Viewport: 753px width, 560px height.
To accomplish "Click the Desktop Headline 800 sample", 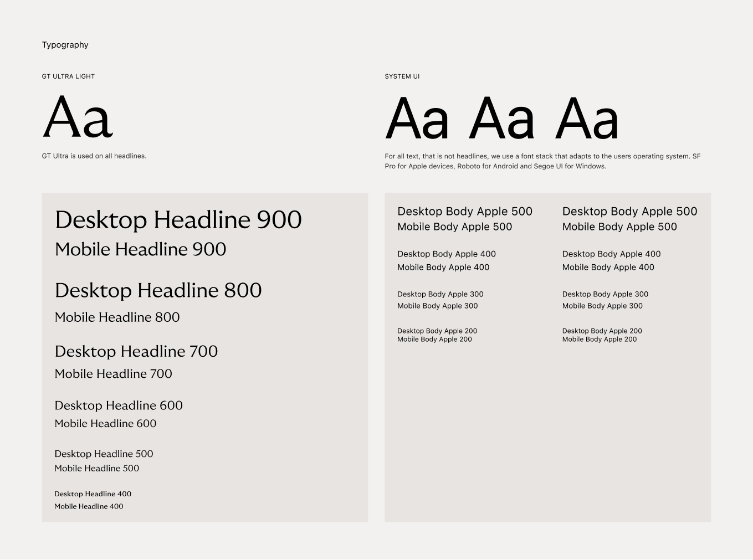I will (x=158, y=290).
